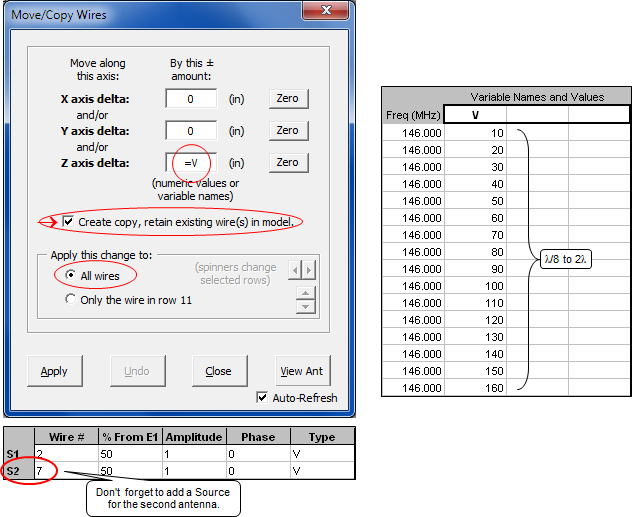This screenshot has height=517, width=632.
Task: Select the S2 source row header
Action: click(x=14, y=469)
